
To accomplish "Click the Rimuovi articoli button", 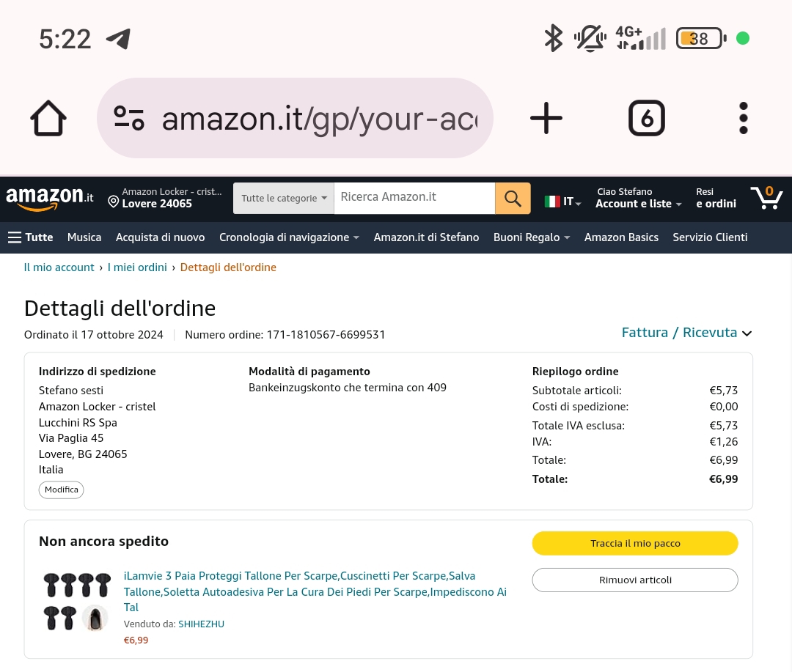I will (x=635, y=580).
